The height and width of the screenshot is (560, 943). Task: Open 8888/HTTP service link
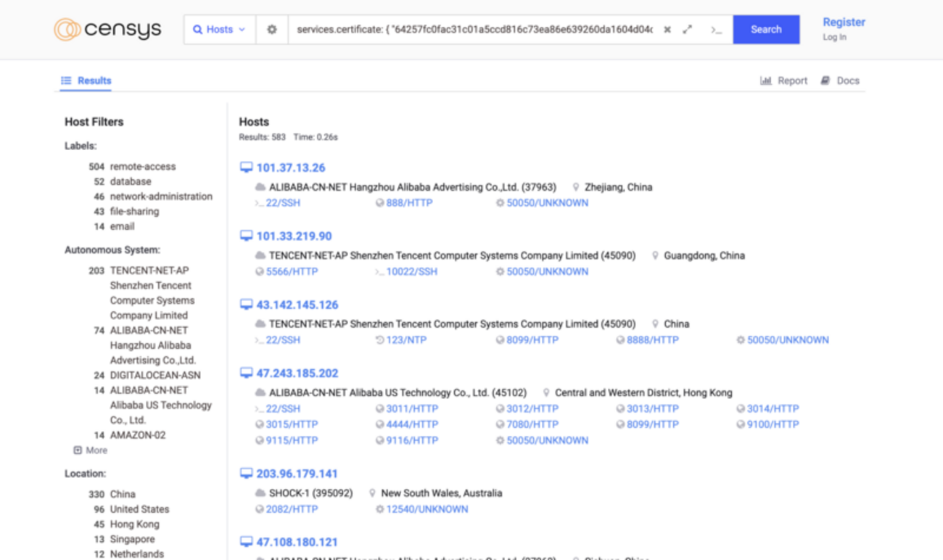(653, 340)
